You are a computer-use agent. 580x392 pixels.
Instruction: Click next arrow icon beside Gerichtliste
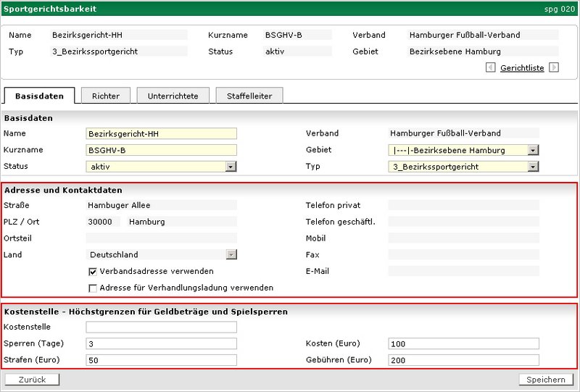pos(554,67)
